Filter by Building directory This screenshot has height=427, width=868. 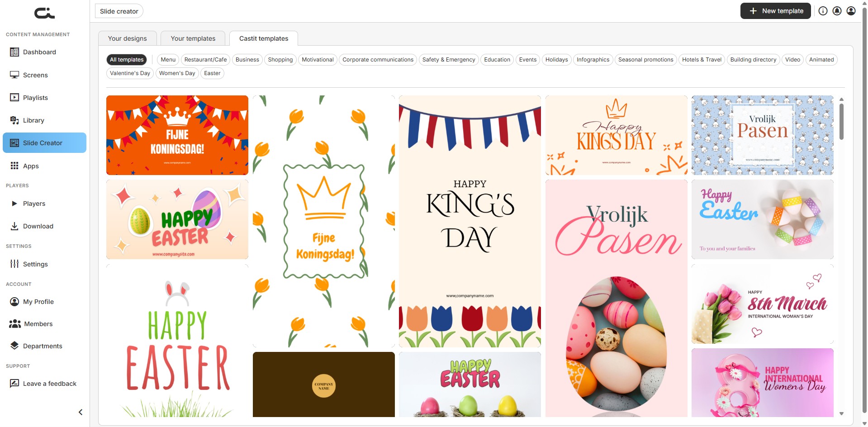click(753, 60)
